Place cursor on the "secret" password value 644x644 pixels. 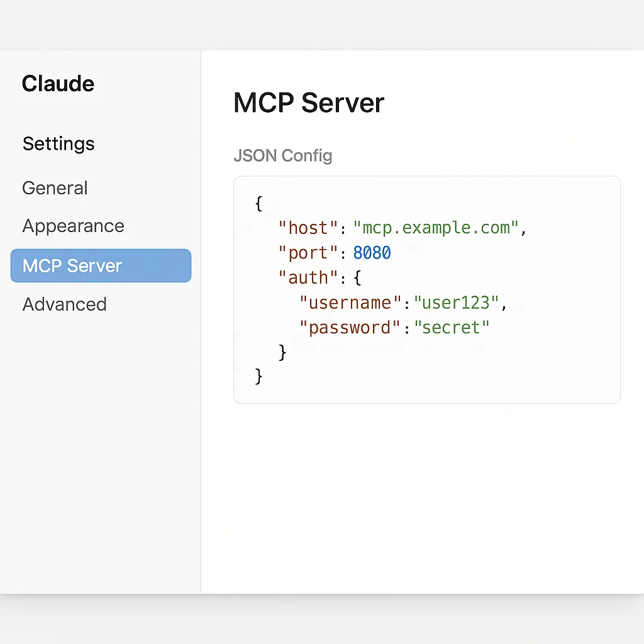tap(452, 328)
